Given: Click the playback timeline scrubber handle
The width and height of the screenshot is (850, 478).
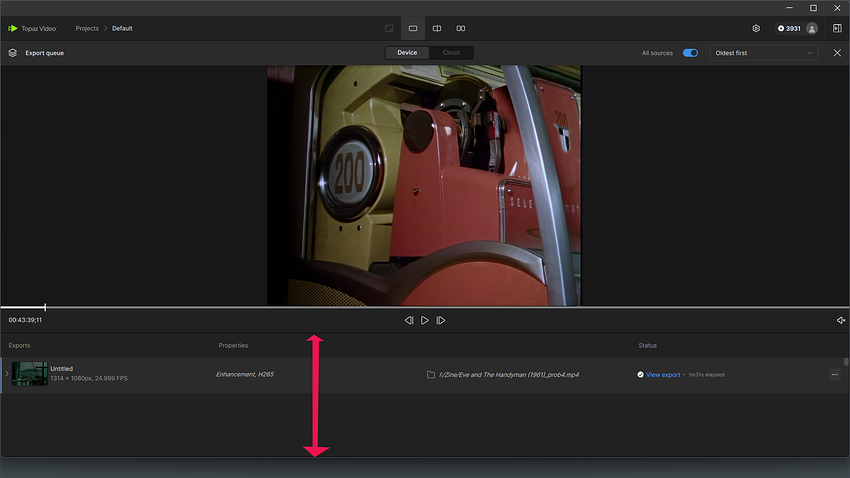Looking at the screenshot, I should (x=45, y=307).
